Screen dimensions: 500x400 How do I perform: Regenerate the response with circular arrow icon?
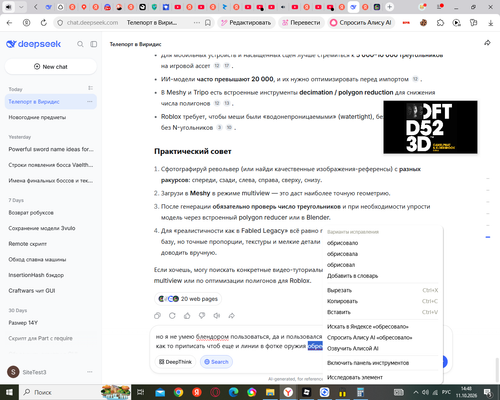(172, 315)
